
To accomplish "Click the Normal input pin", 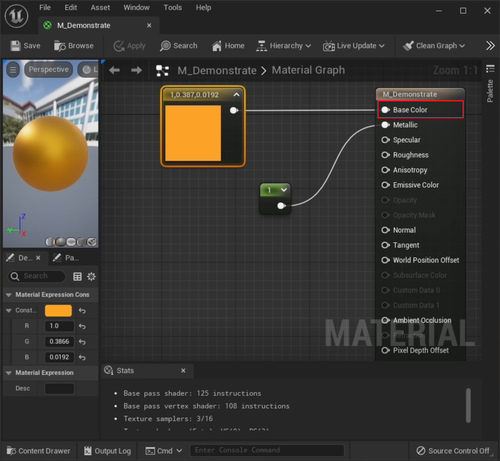I will pos(386,230).
